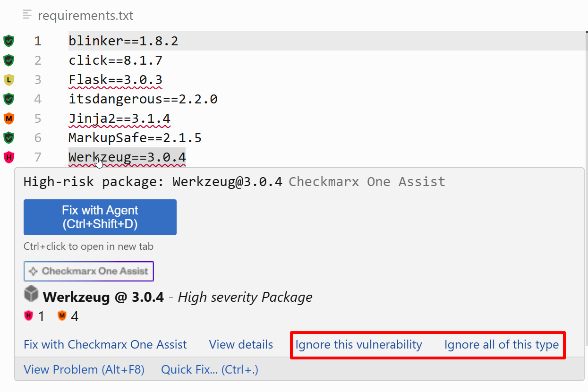Click the Checkmarx One Assist badge
Screen dimensions: 588x392
pyautogui.click(x=89, y=271)
